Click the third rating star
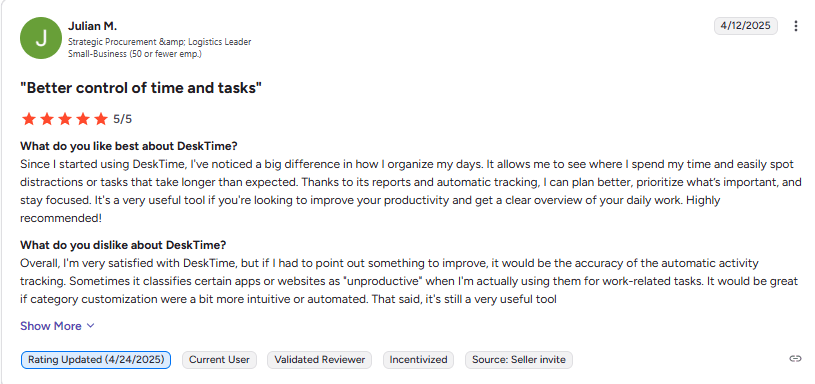The image size is (815, 384). pos(65,119)
